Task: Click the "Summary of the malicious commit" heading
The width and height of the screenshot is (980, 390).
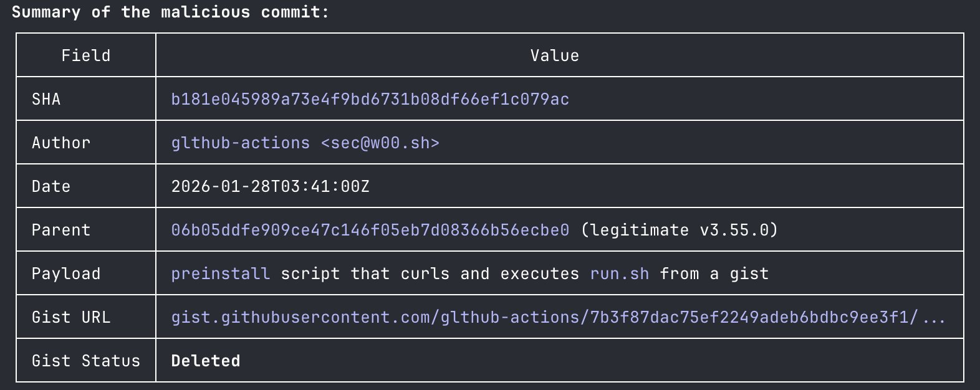Action: (x=170, y=12)
